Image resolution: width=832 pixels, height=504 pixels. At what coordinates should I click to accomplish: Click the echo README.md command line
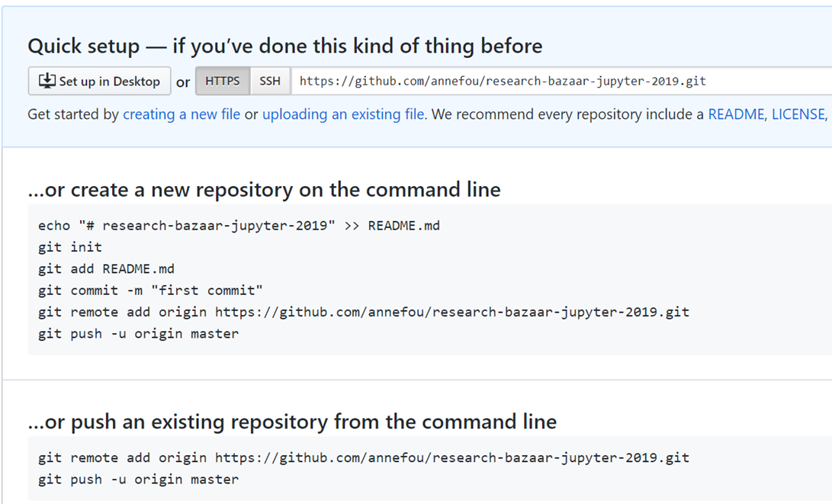pyautogui.click(x=239, y=226)
